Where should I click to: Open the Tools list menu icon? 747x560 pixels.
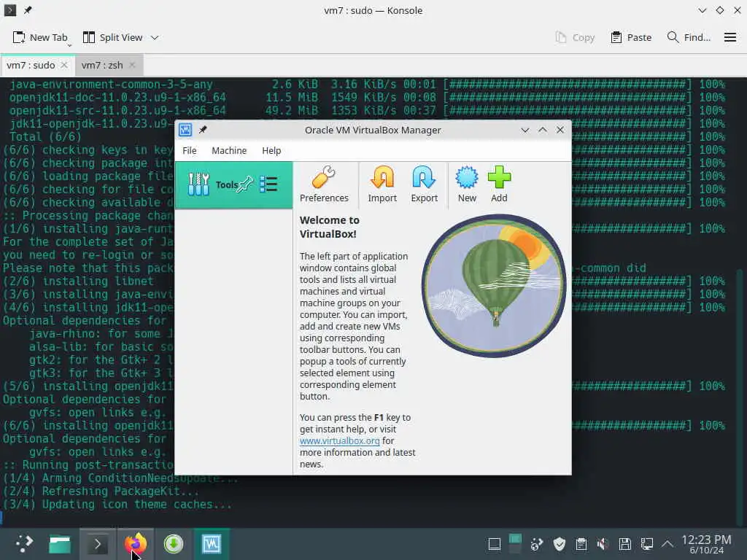click(x=268, y=184)
